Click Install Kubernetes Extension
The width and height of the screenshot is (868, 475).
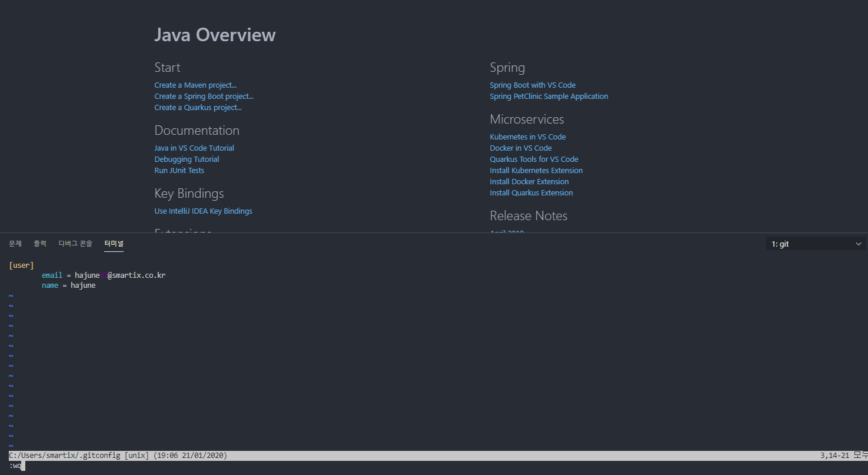[x=536, y=171]
